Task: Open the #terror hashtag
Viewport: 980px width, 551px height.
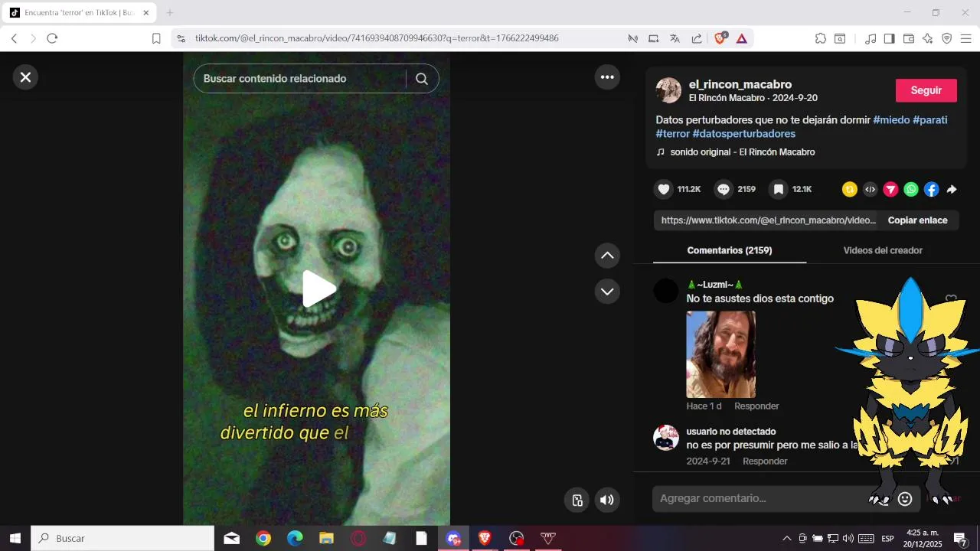Action: [673, 134]
